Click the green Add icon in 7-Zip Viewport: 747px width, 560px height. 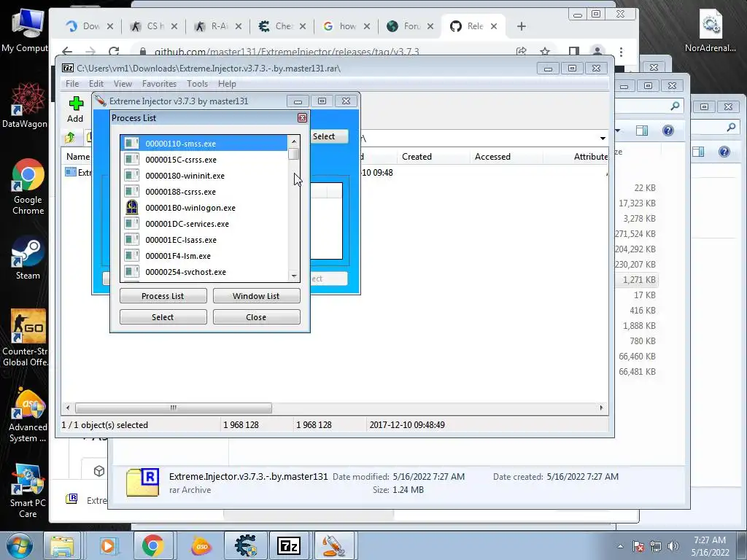(x=76, y=104)
